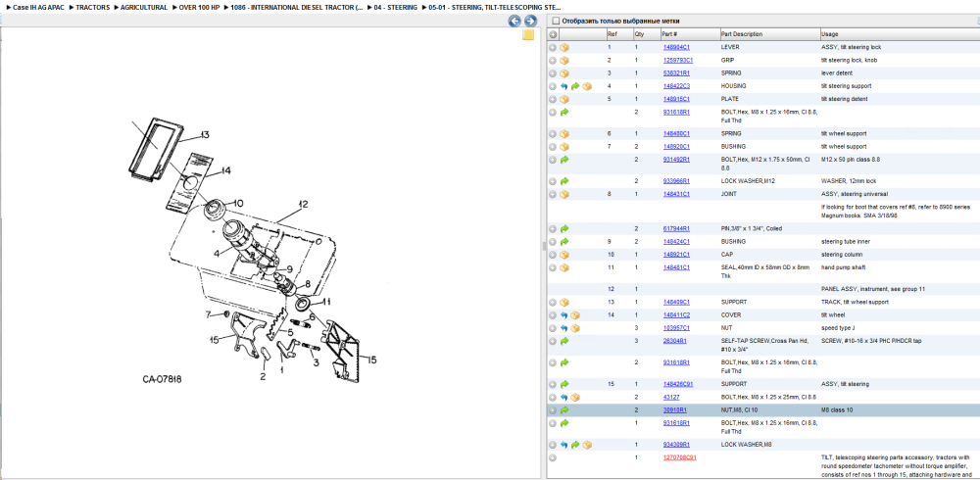Open part number 148422C3 link
The width and height of the screenshot is (980, 480).
[676, 86]
